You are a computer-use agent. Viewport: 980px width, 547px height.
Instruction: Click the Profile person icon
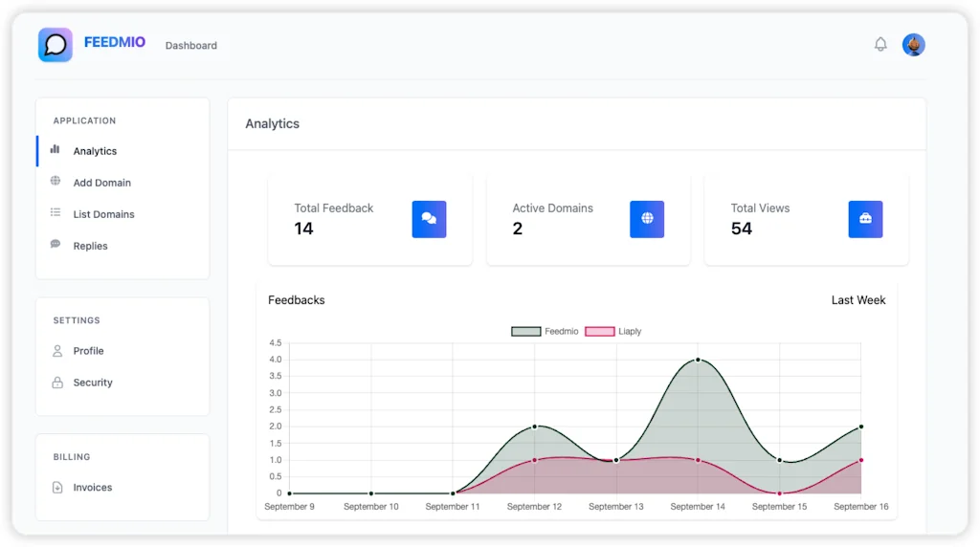tap(56, 351)
